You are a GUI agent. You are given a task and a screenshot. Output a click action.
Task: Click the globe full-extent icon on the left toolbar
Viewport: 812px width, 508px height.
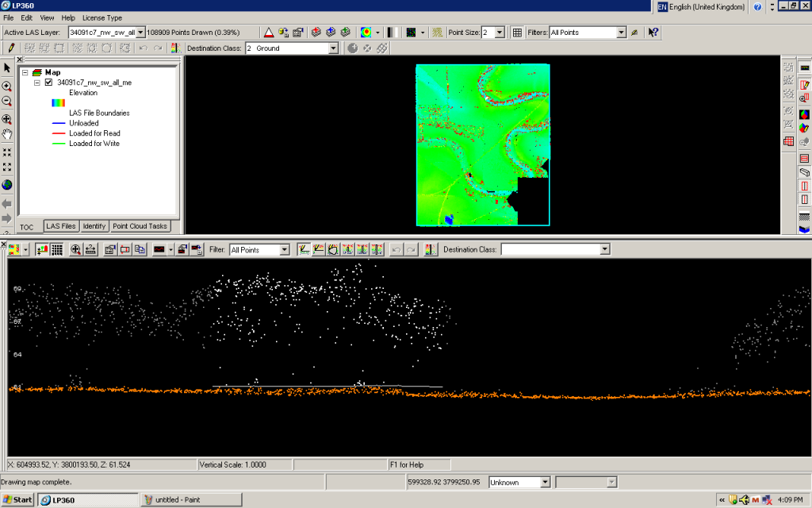pos(6,184)
